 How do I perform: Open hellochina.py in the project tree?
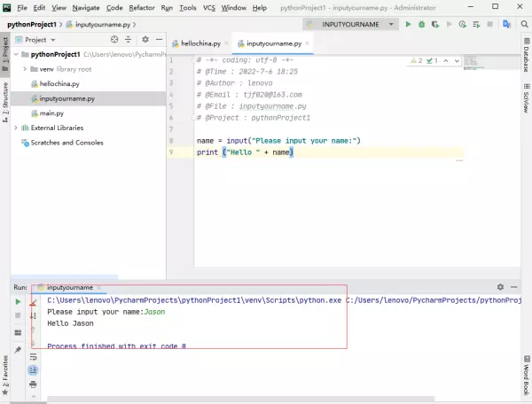point(59,83)
